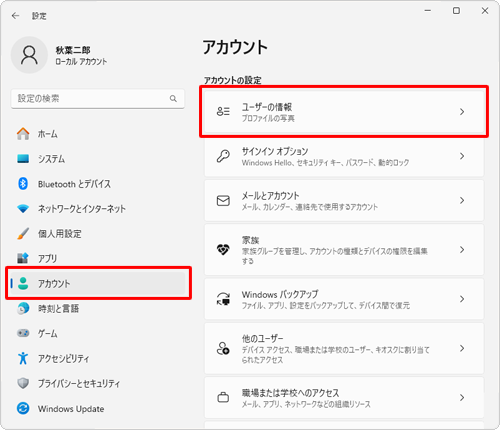Select 時刻と言語 in sidebar
Screen dimensions: 500x430
(x=58, y=309)
